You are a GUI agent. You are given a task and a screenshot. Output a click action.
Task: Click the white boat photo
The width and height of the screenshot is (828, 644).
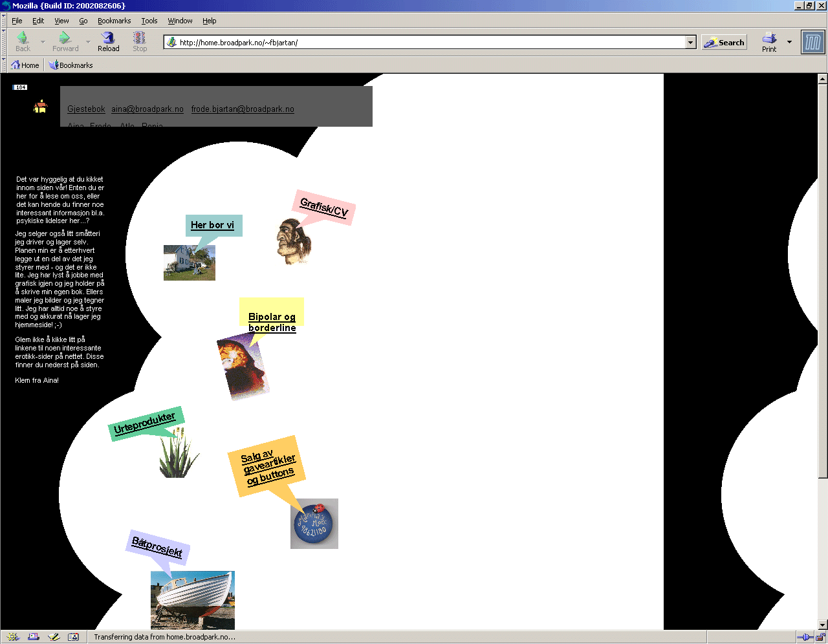click(x=193, y=600)
